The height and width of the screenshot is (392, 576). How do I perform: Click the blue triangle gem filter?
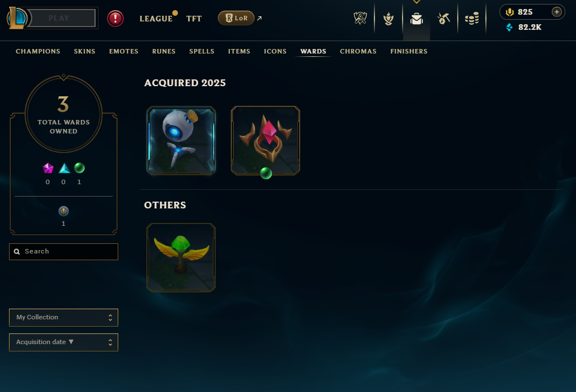coord(64,168)
